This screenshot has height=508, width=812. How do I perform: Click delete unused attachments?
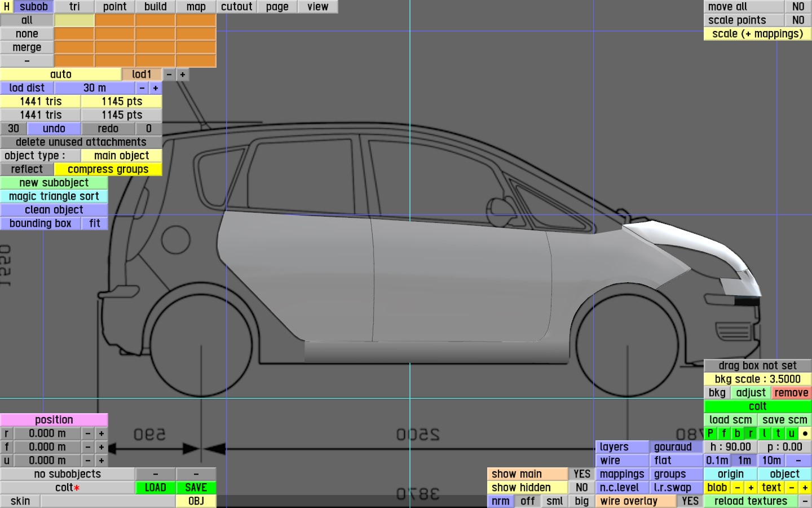pyautogui.click(x=81, y=142)
